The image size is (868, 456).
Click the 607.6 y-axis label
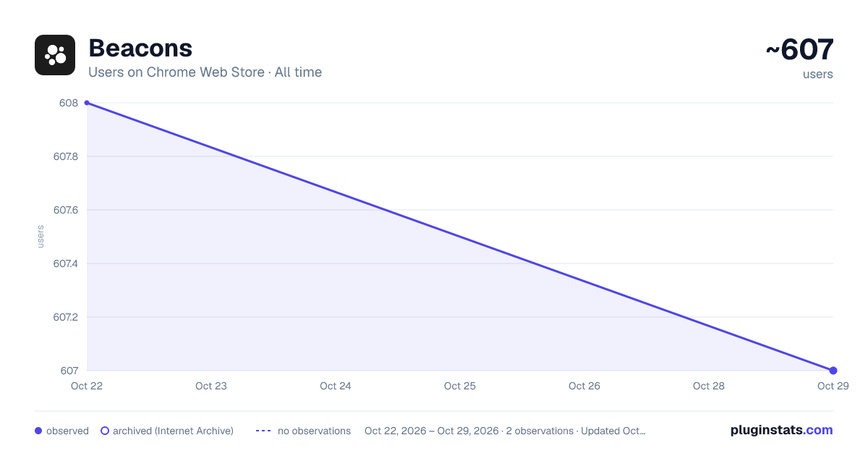(x=66, y=210)
